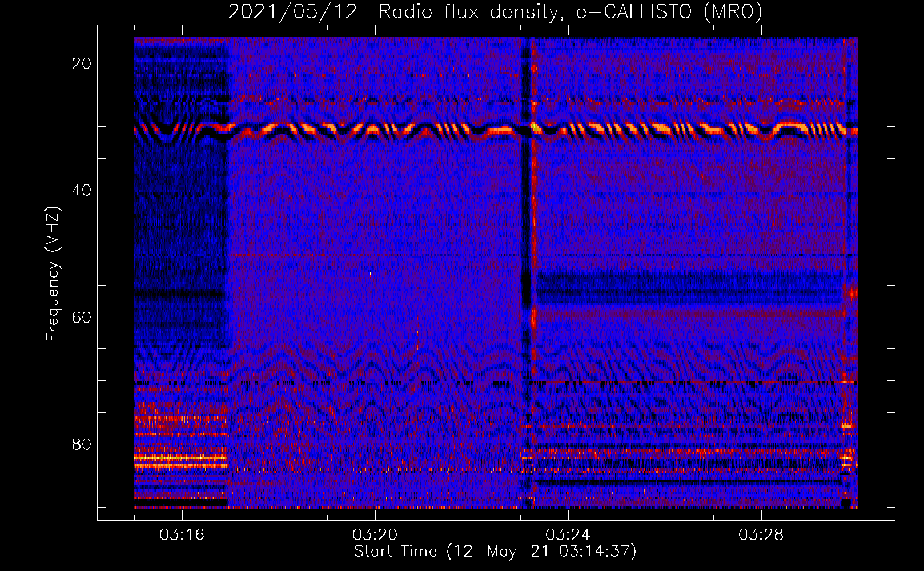Click the '20' frequency tick label
Viewport: 924px width, 571px height.
coord(82,63)
